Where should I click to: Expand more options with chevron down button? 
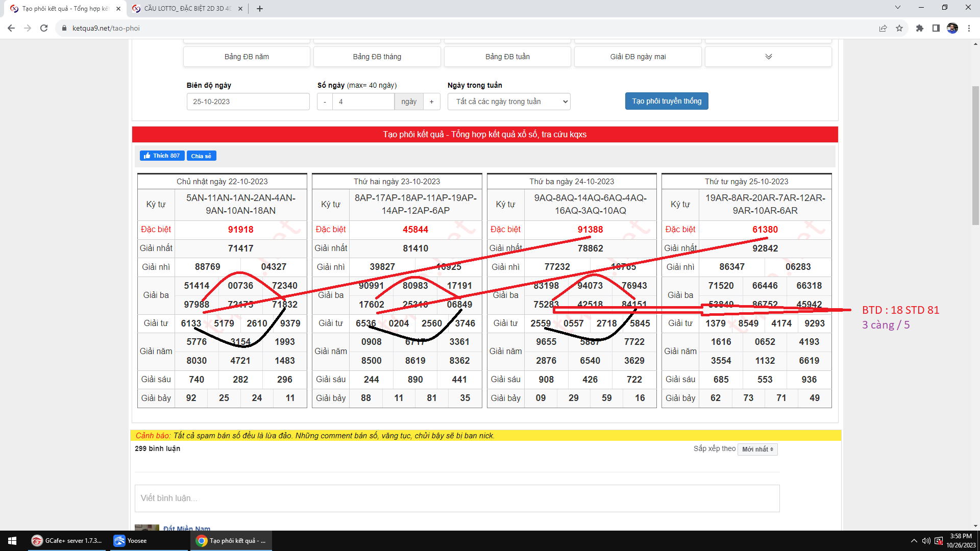click(768, 57)
